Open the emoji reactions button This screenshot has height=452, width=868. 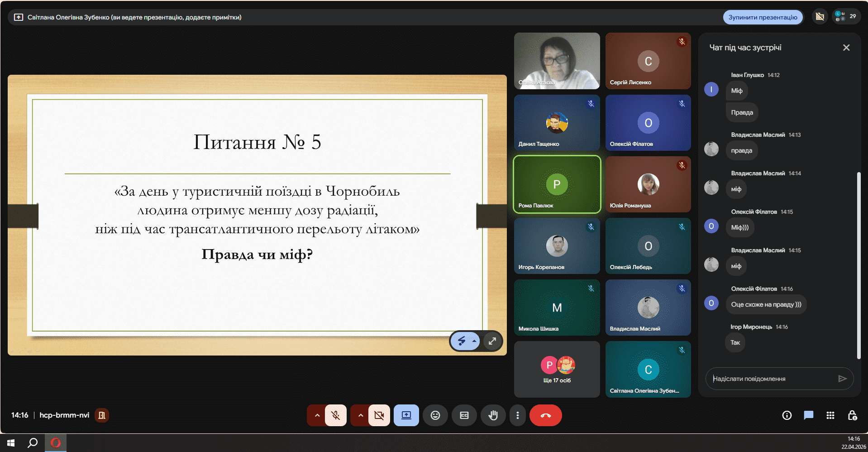pyautogui.click(x=435, y=415)
